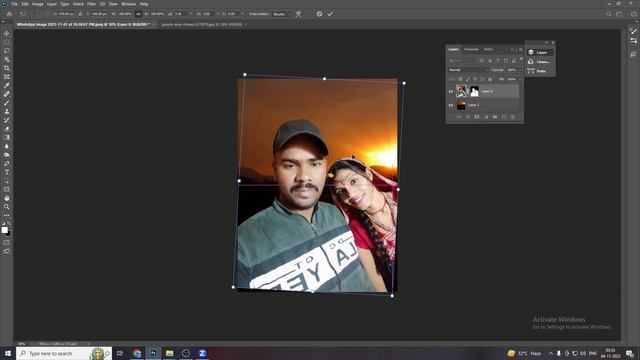Select the Gradient tool

click(x=7, y=137)
